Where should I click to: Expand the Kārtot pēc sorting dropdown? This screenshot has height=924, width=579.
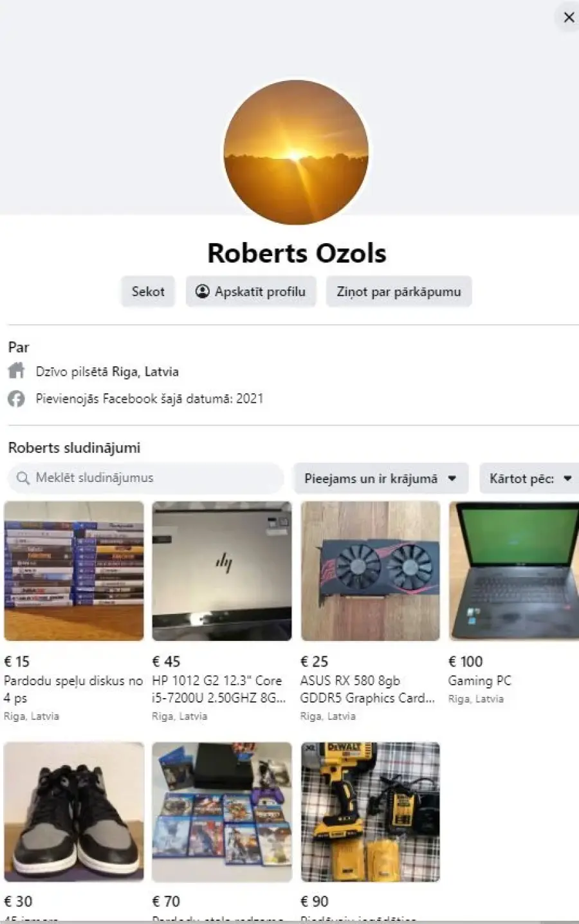pos(529,478)
